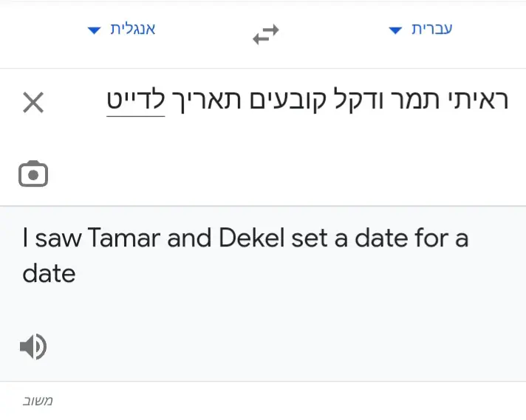Swap the source and target languages
This screenshot has height=420, width=526.
coord(266,34)
